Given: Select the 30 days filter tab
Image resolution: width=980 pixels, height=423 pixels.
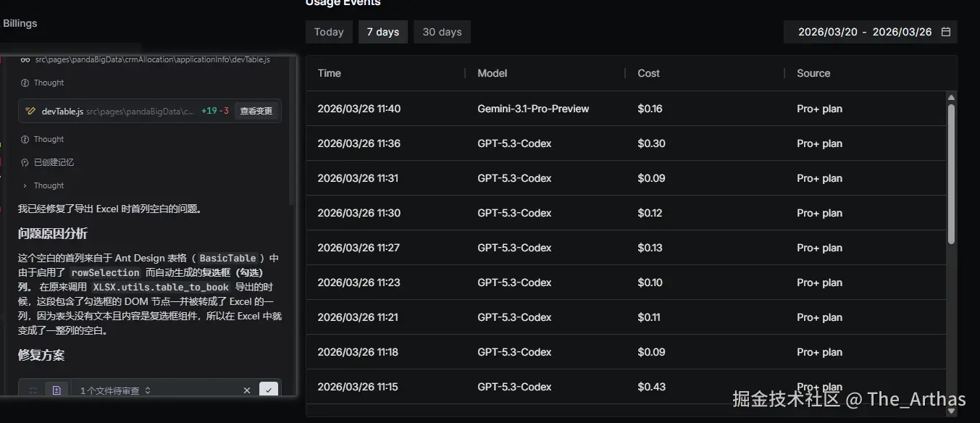Looking at the screenshot, I should coord(442,32).
